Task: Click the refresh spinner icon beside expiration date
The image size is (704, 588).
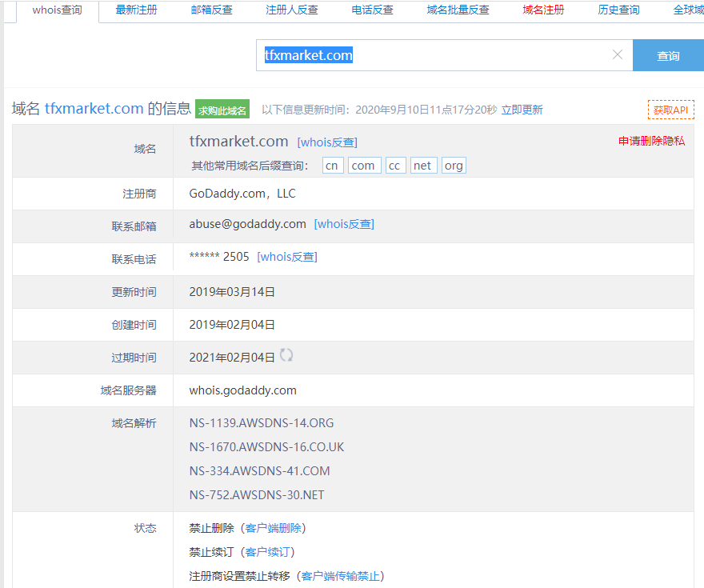Action: [x=286, y=356]
